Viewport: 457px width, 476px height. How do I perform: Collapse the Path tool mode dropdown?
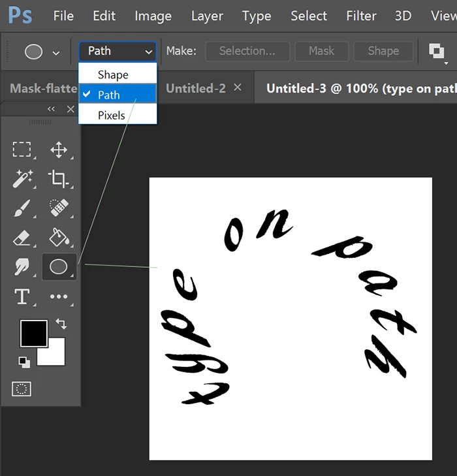click(x=118, y=52)
